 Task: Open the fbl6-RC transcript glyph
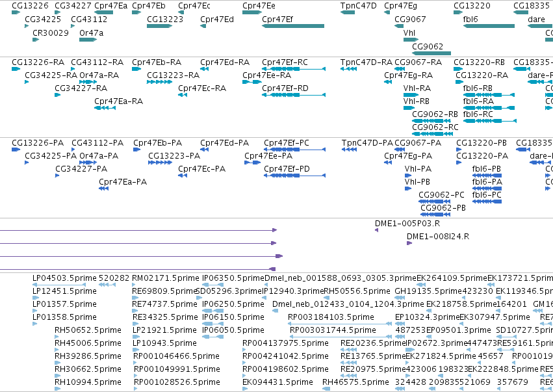pos(489,121)
